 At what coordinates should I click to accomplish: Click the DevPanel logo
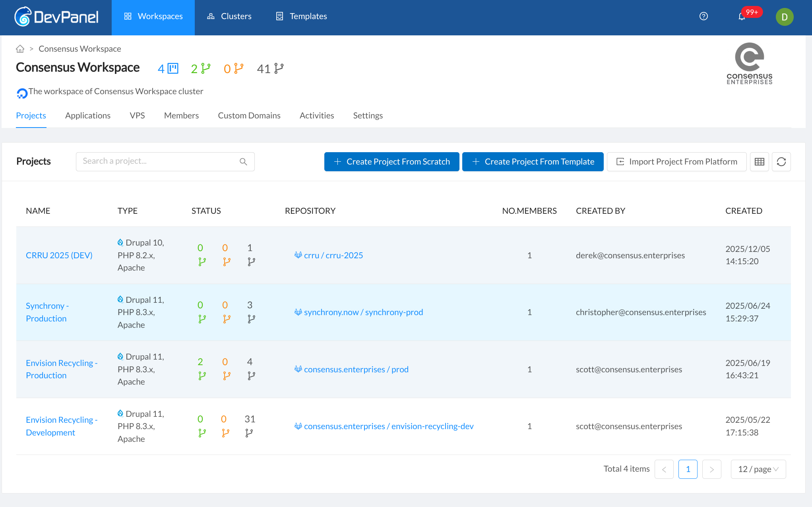56,17
